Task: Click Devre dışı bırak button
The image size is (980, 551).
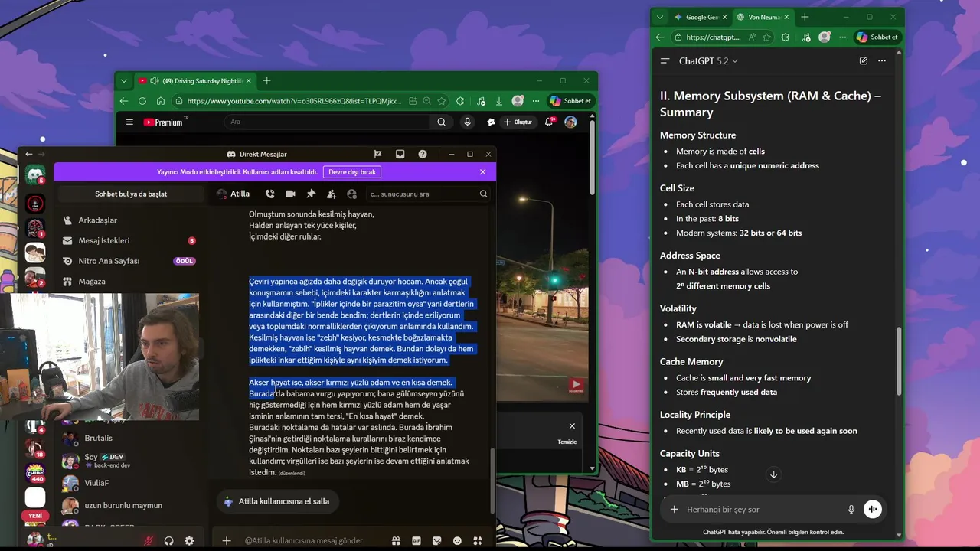Action: click(x=352, y=172)
